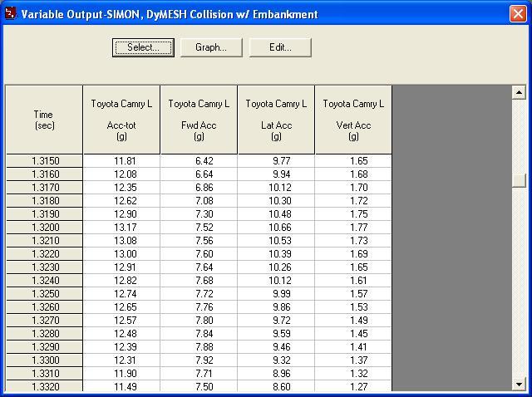Select the Time (sec) column header
This screenshot has height=397, width=532.
point(44,120)
